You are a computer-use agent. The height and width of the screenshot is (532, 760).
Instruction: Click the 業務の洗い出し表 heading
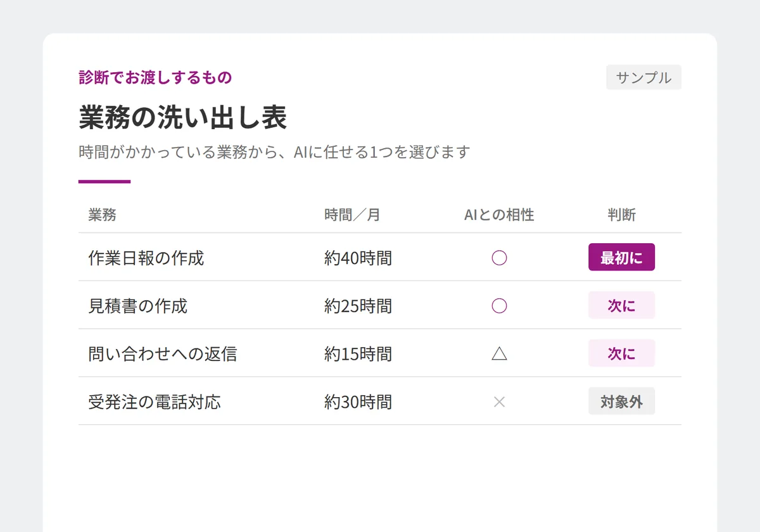click(183, 117)
